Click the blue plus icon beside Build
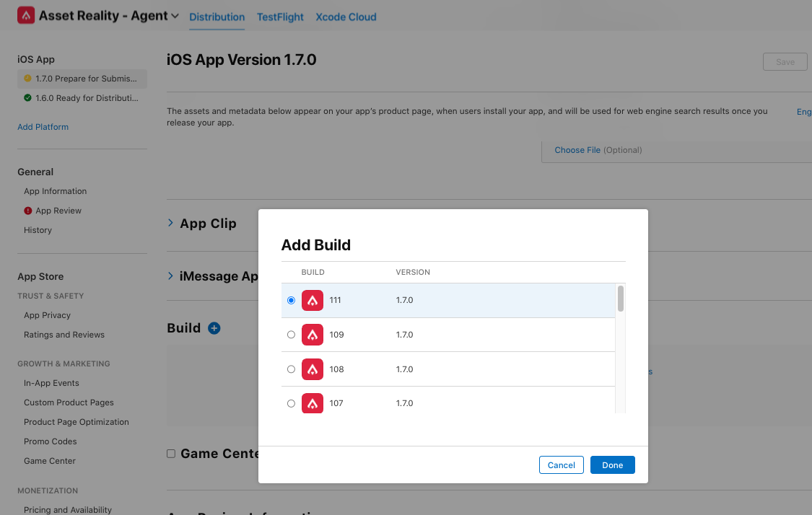812x515 pixels. (x=214, y=328)
